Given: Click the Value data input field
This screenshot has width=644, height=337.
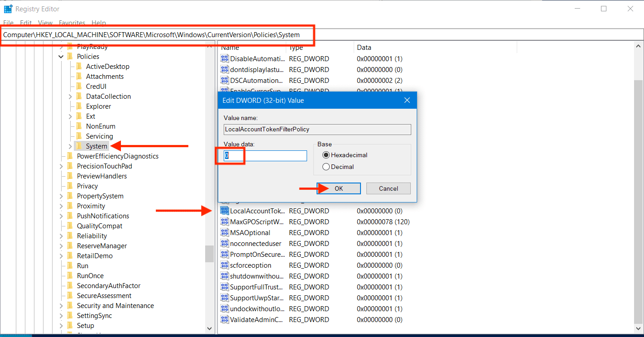Looking at the screenshot, I should point(265,156).
